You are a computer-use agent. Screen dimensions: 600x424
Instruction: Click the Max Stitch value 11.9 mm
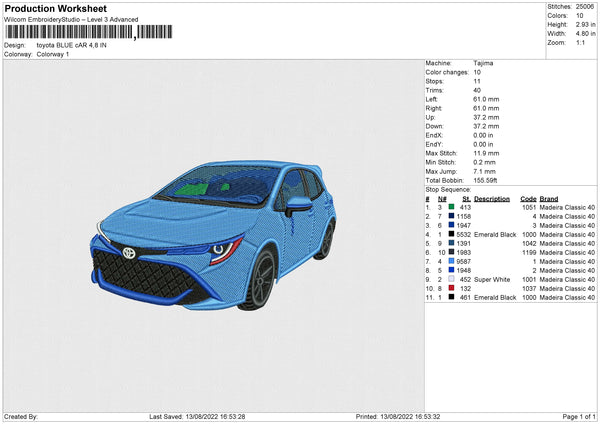(x=486, y=153)
